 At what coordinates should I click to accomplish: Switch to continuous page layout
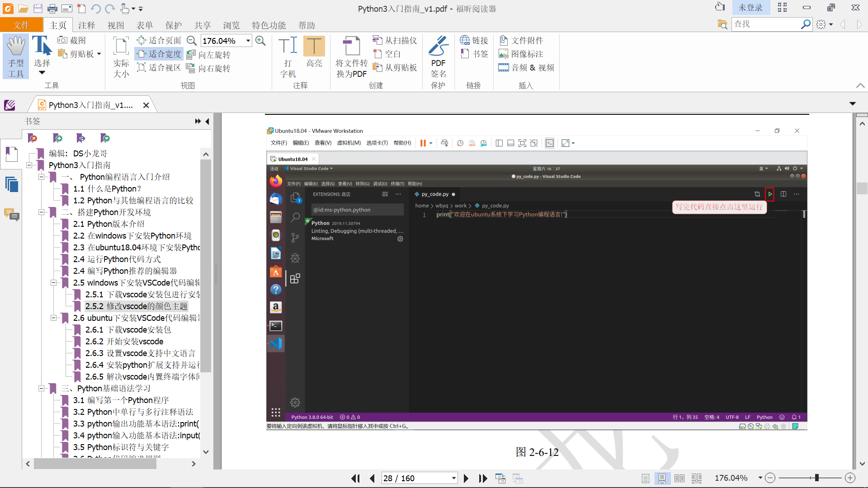[662, 478]
